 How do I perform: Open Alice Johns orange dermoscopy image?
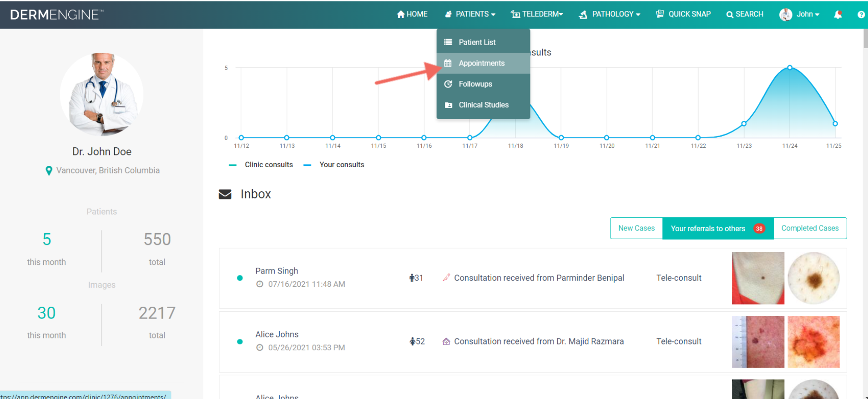pyautogui.click(x=813, y=342)
